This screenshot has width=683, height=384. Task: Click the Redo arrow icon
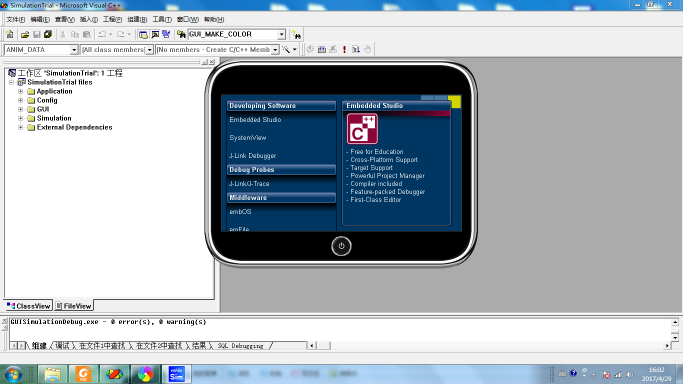121,34
